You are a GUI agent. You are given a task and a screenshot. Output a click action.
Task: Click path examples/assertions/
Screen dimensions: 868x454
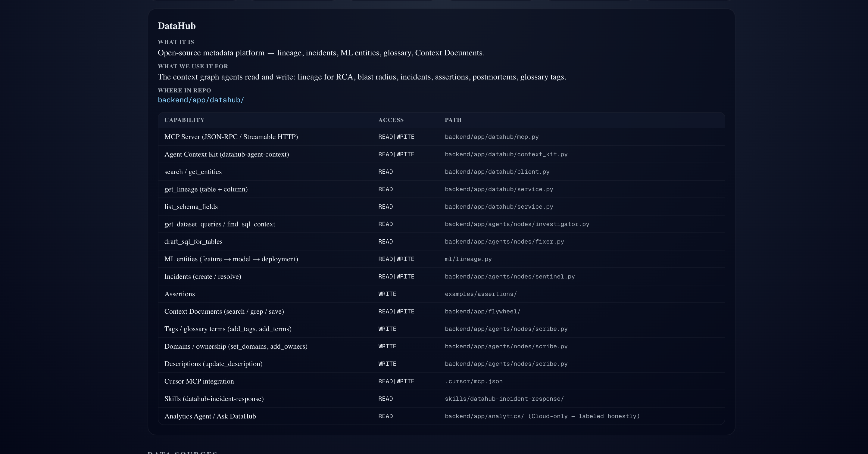tap(481, 294)
